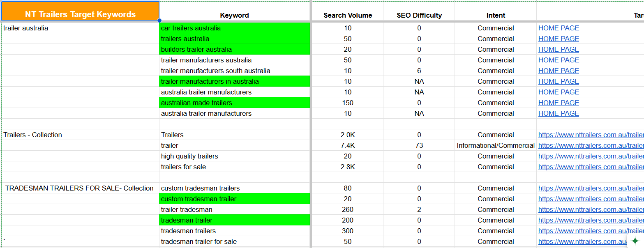
Task: Click the SEO difficulty value '2'
Action: pyautogui.click(x=419, y=209)
